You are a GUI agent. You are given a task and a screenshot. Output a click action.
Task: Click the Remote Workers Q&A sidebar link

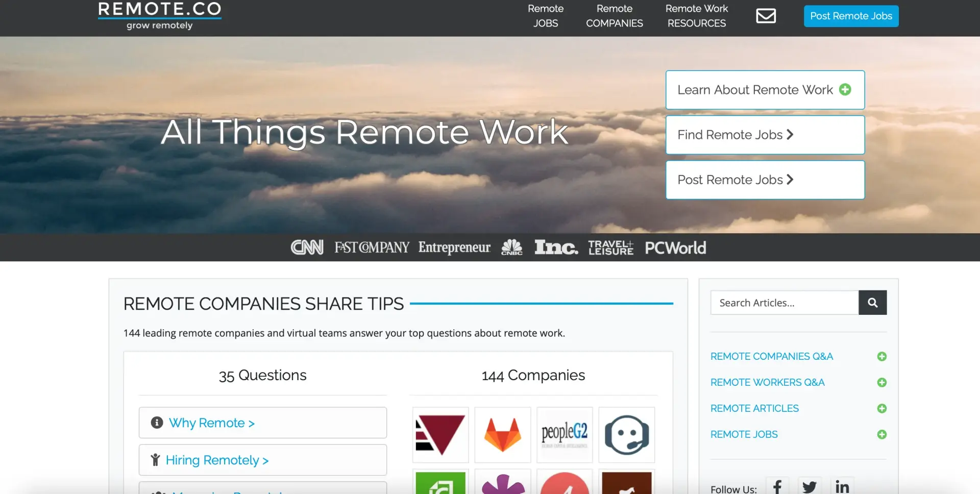point(767,382)
